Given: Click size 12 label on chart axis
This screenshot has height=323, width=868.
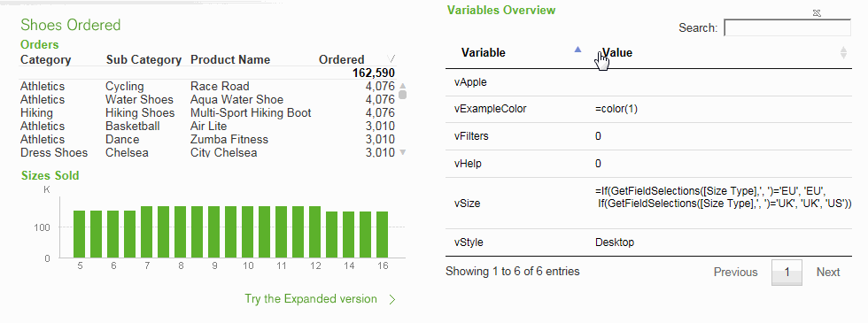Looking at the screenshot, I should pyautogui.click(x=315, y=266).
